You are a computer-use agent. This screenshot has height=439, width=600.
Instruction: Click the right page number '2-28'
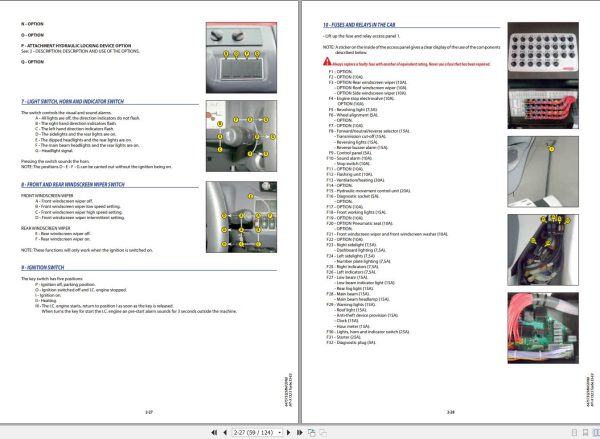[x=451, y=412]
